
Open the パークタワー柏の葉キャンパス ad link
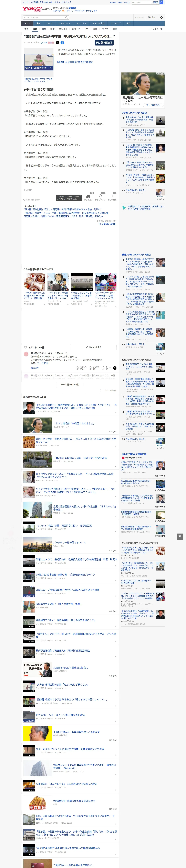(69, 542)
